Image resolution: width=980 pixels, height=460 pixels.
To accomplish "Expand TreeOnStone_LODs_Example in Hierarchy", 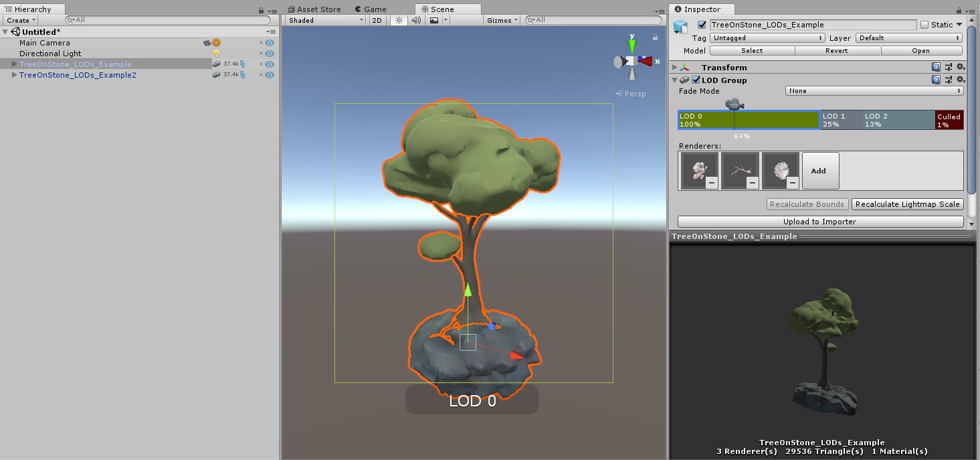I will click(x=14, y=64).
